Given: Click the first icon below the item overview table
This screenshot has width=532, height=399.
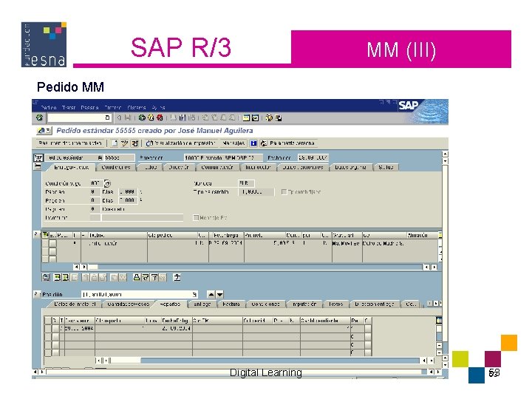Looking at the screenshot, I should coord(46,278).
